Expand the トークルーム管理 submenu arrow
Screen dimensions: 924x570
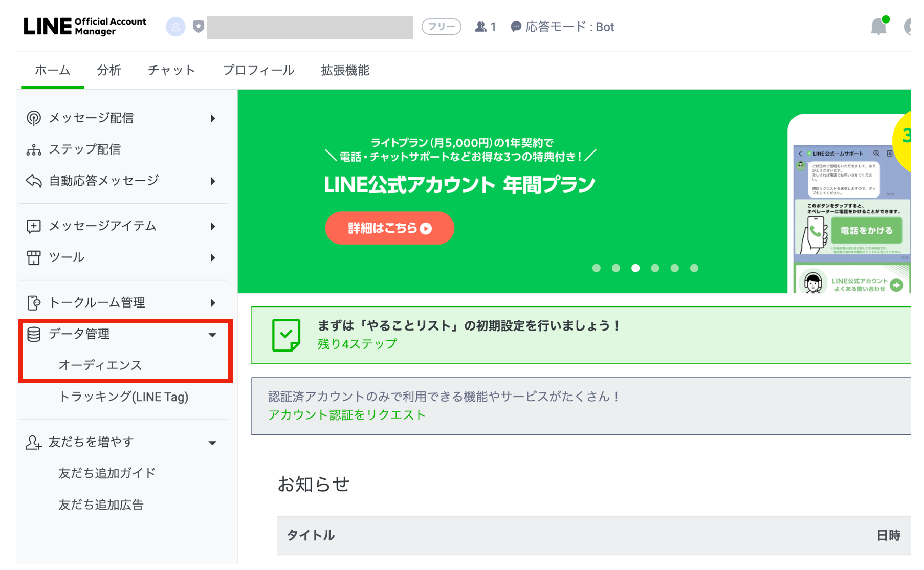click(213, 303)
